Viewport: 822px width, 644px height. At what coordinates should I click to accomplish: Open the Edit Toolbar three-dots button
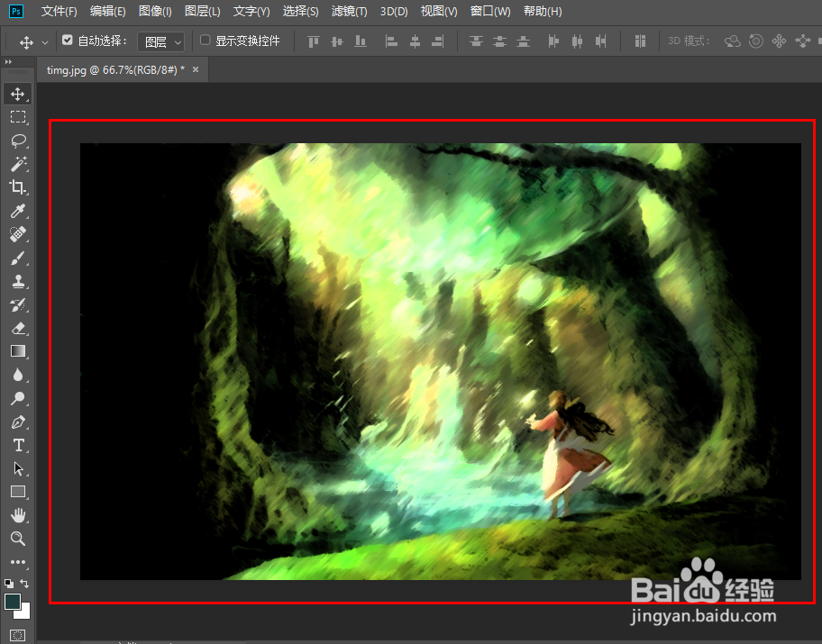point(18,562)
